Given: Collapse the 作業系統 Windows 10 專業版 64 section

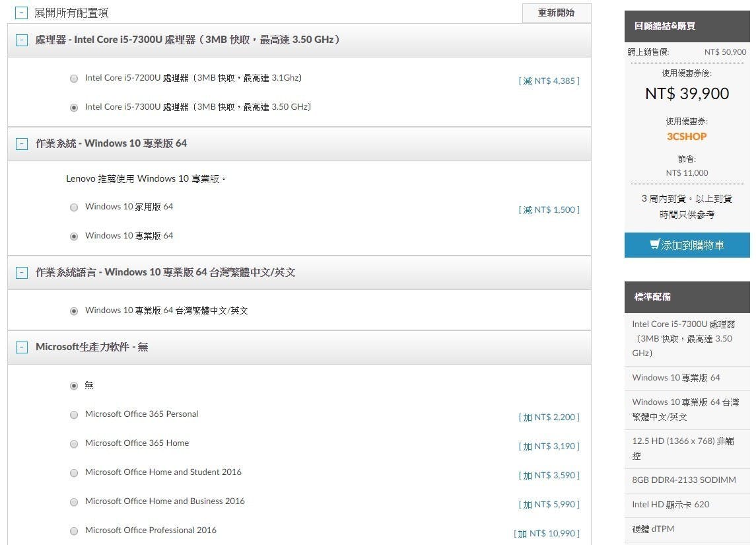Looking at the screenshot, I should click(22, 144).
